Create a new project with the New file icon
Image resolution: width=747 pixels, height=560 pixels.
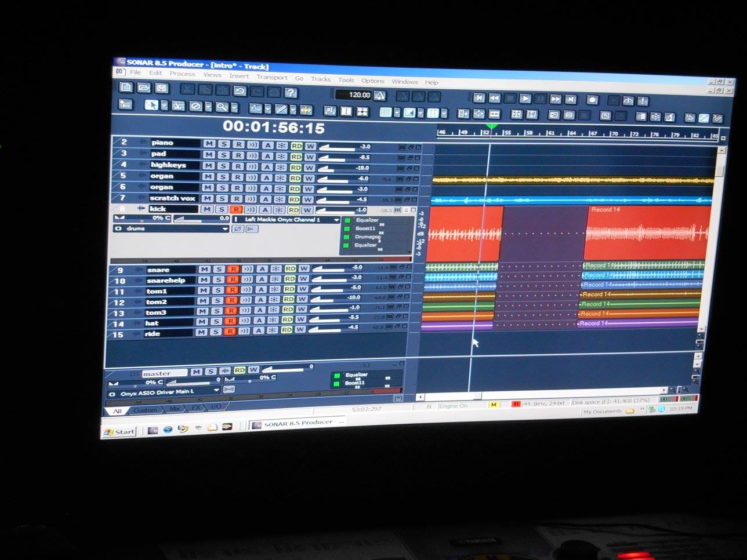(x=126, y=88)
